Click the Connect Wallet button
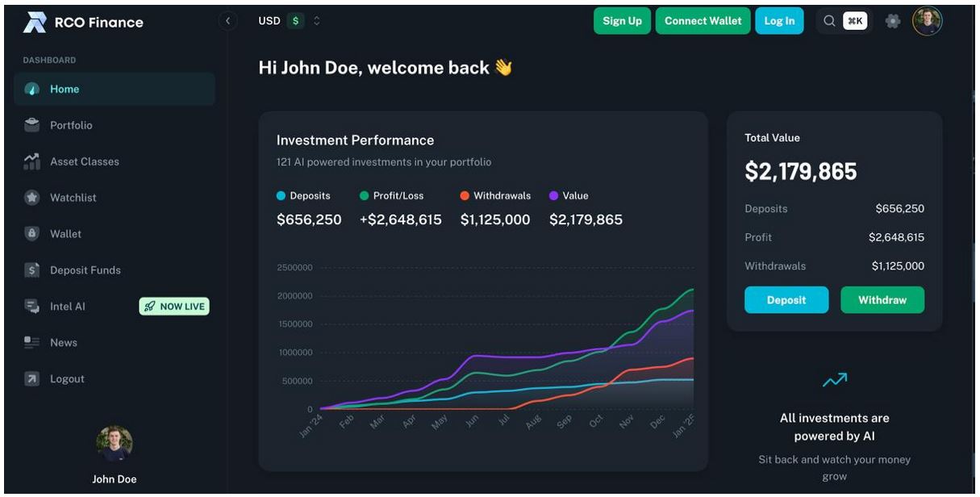 pos(703,21)
